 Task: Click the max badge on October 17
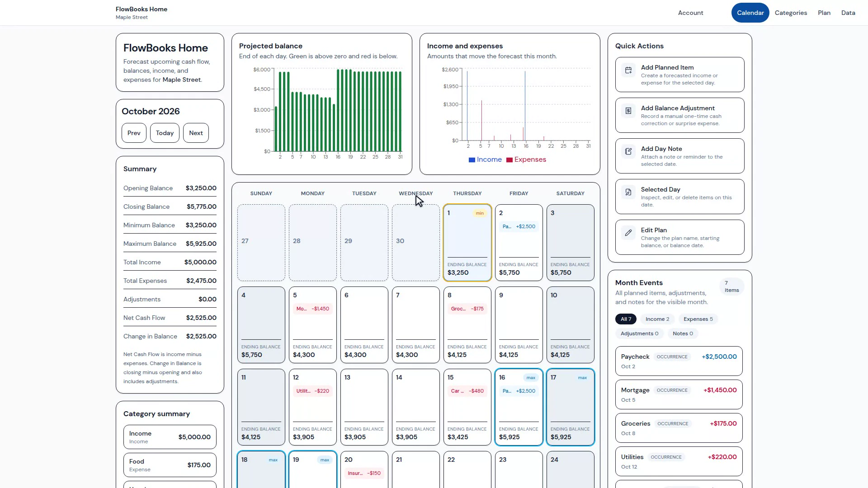(582, 378)
